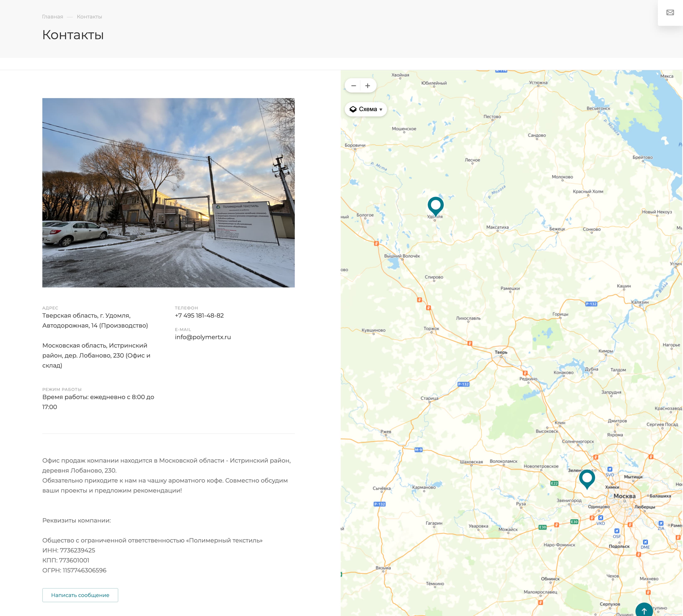Viewport: 683px width, 616px height.
Task: Call phone number +7 495 181-48-82
Action: [x=199, y=315]
